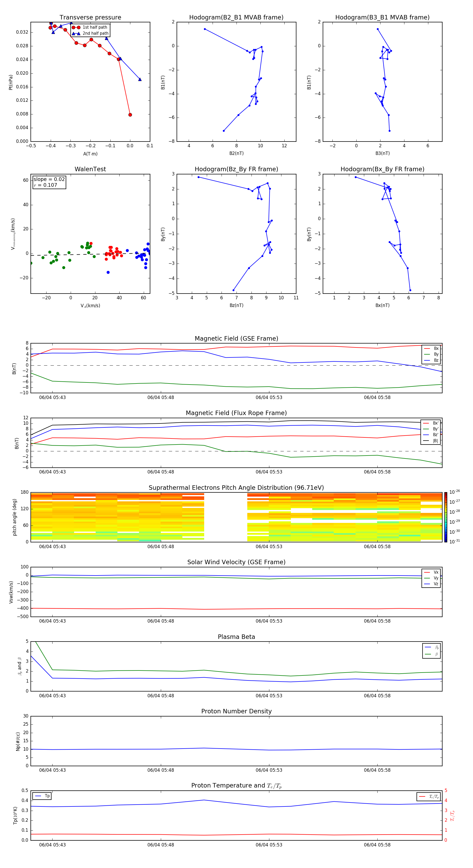Click the 'Solar Wind Velocity (GSE Frame)' title
Image resolution: width=473 pixels, height=868 pixels.
tap(236, 562)
